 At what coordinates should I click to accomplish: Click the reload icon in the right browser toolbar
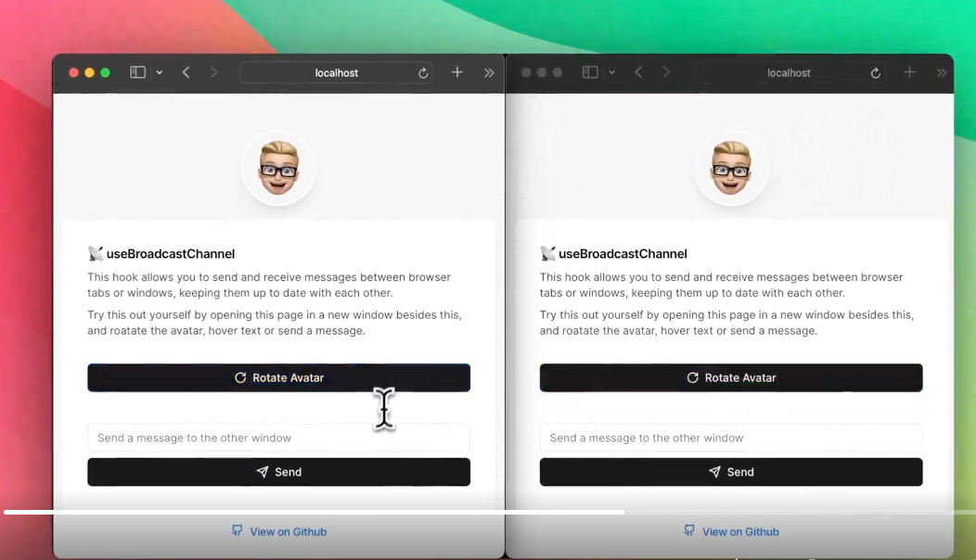point(875,72)
